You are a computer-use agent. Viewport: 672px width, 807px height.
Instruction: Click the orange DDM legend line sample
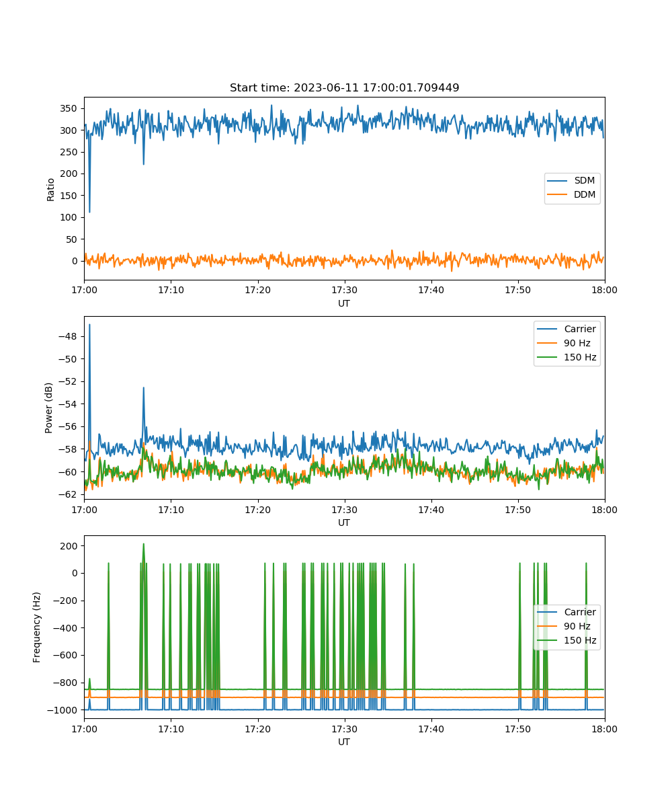click(558, 195)
